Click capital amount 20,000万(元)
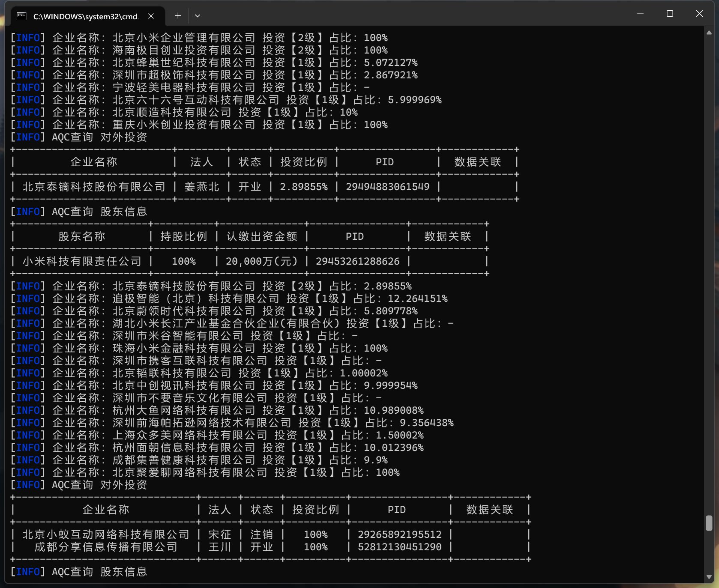 261,261
